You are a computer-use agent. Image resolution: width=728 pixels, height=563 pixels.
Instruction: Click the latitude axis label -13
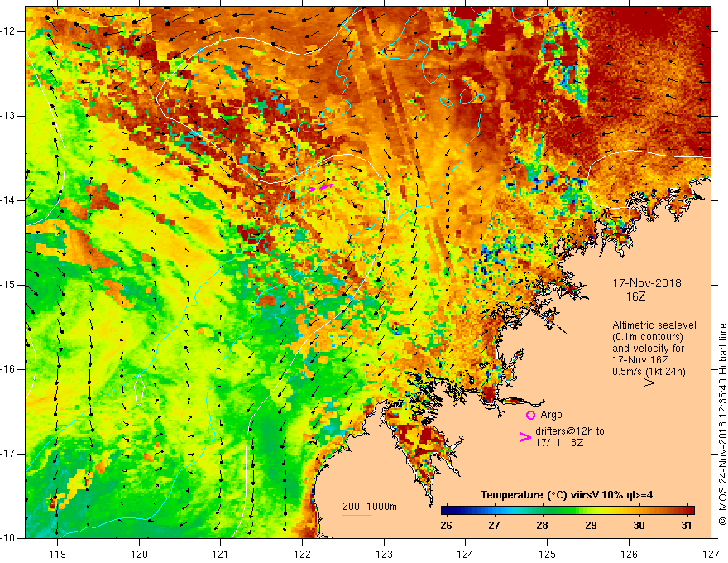8,116
